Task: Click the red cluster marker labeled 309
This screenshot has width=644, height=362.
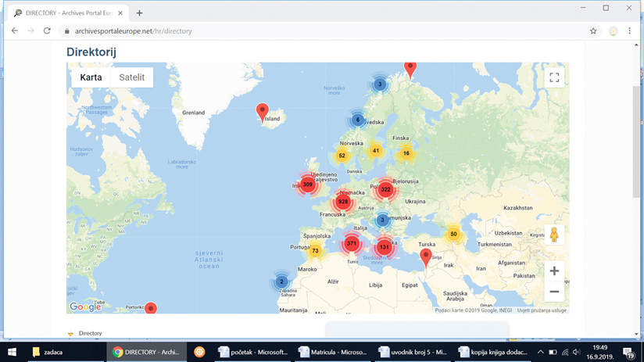Action: click(x=308, y=185)
